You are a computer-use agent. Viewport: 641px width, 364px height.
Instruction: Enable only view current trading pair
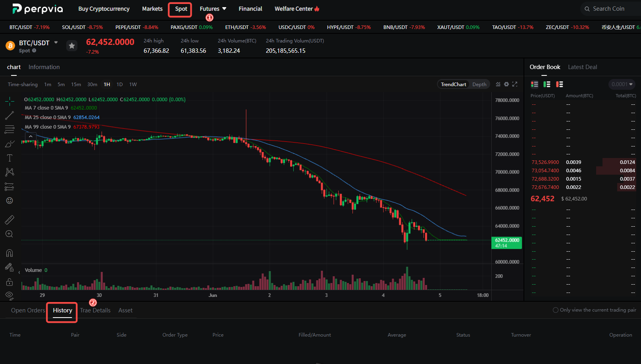(595, 310)
